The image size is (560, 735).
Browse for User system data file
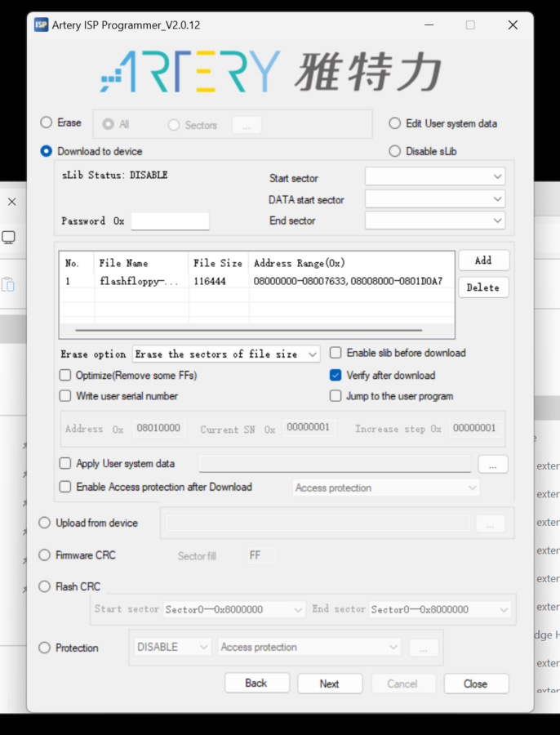pos(493,465)
